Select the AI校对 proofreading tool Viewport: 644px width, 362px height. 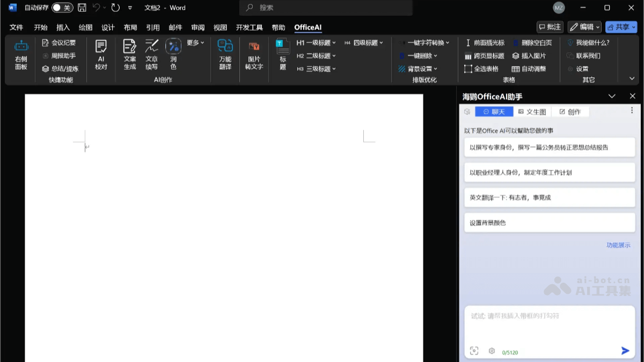tap(101, 54)
